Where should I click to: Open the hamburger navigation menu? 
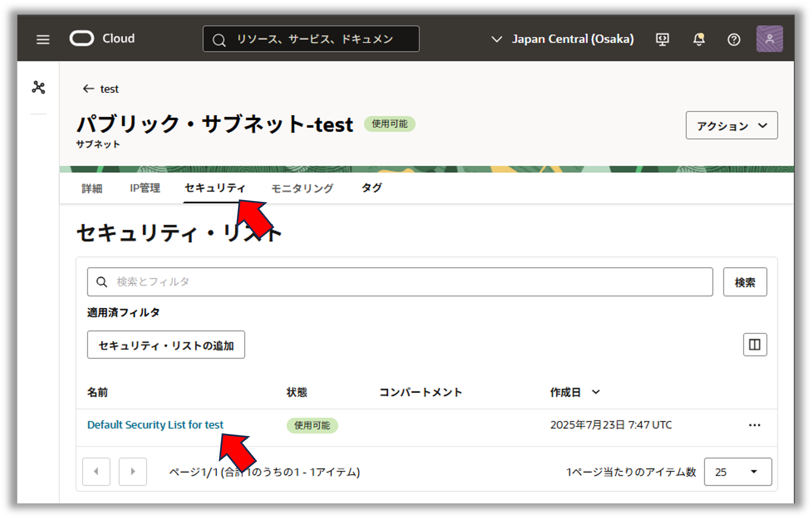[43, 39]
